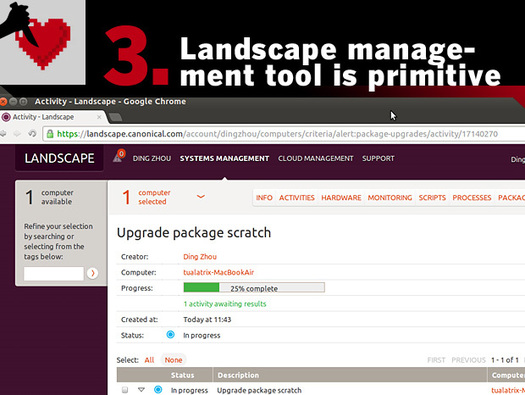The width and height of the screenshot is (525, 395).
Task: Click the search go arrow button
Action: pos(92,273)
